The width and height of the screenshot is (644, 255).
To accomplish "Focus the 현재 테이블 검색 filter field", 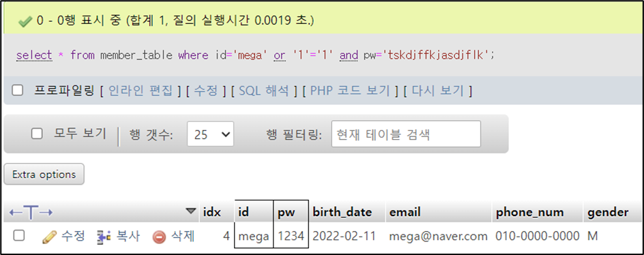I will pos(406,134).
